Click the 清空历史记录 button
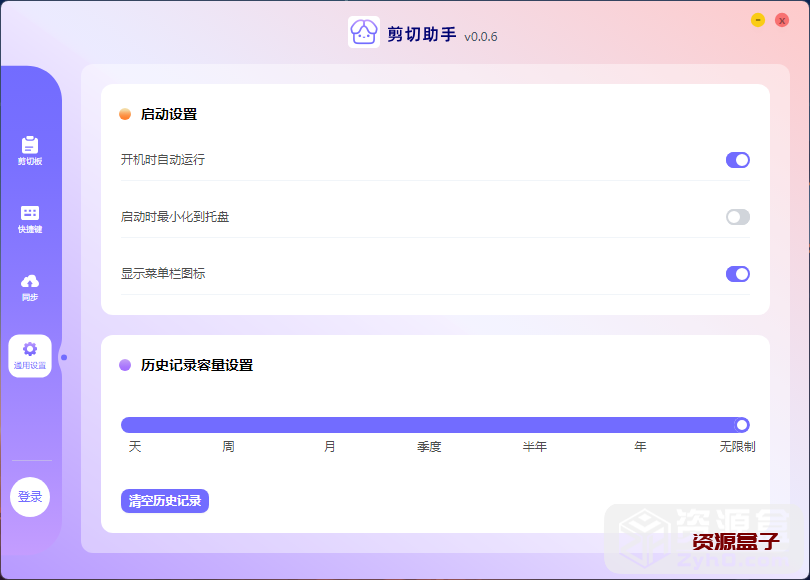810x580 pixels. coord(165,501)
